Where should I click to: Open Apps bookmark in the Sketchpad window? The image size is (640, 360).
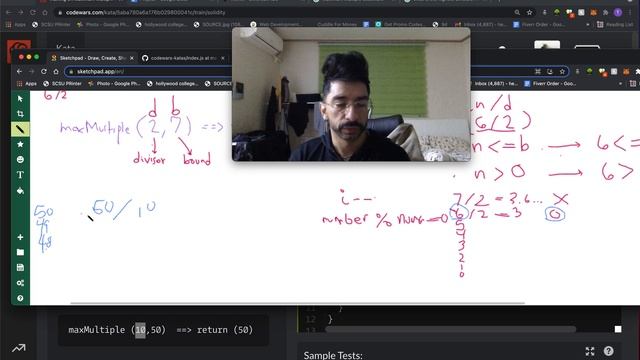tap(27, 84)
